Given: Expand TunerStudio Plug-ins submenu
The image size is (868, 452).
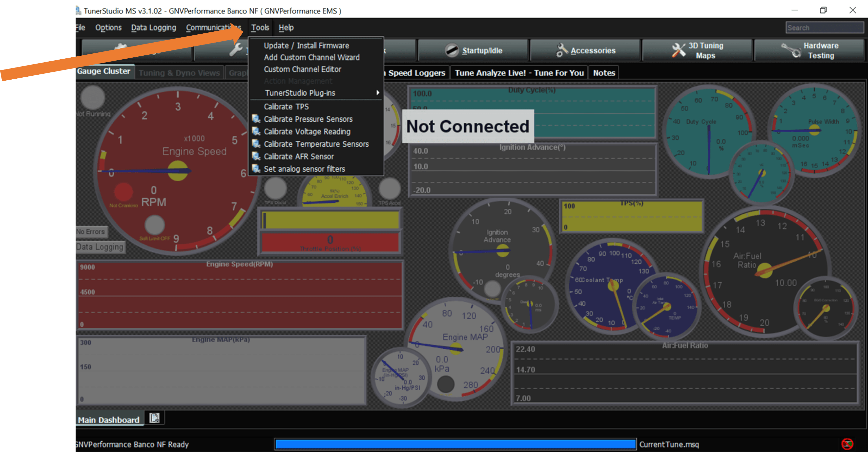Looking at the screenshot, I should pyautogui.click(x=316, y=93).
